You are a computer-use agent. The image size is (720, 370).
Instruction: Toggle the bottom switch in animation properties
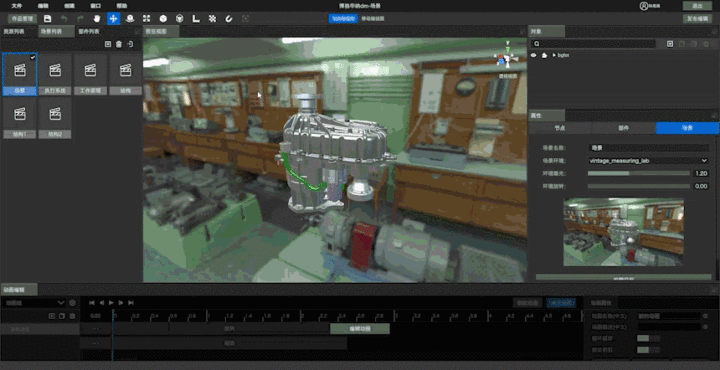(x=643, y=350)
